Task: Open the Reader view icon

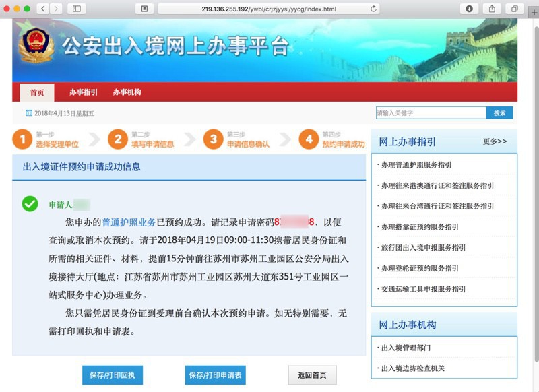Action: click(x=144, y=9)
